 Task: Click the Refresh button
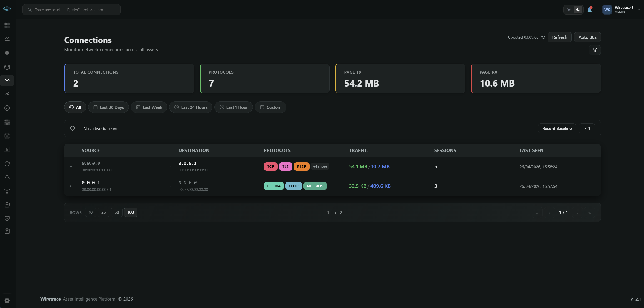coord(559,37)
